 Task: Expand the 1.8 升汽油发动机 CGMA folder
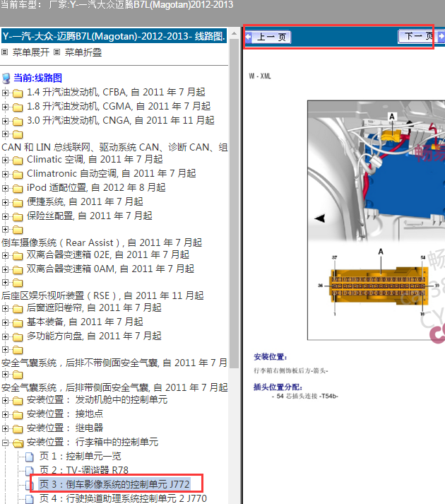[x=5, y=107]
